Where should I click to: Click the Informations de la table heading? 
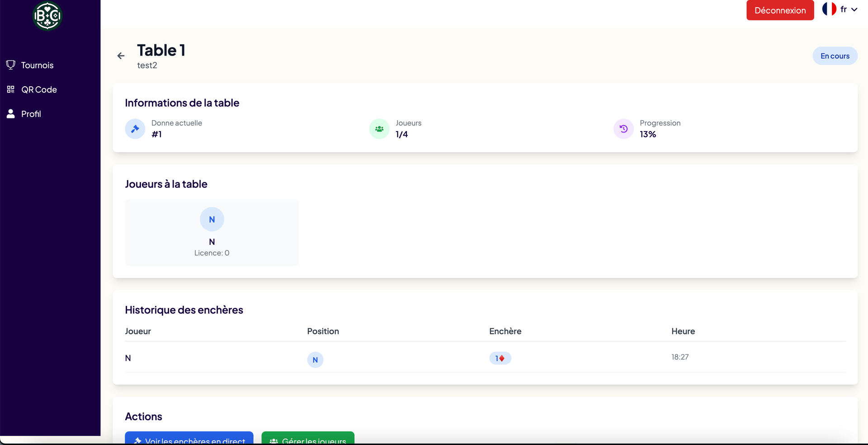click(x=182, y=103)
